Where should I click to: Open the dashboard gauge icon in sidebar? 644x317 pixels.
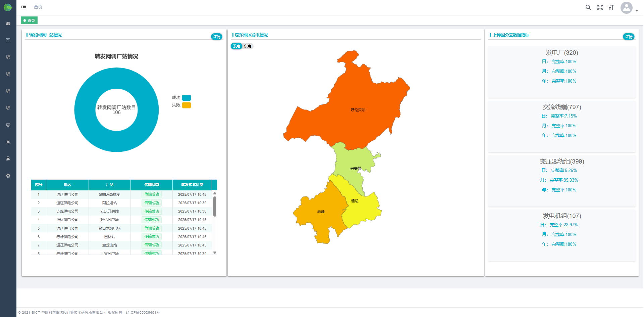pyautogui.click(x=8, y=24)
